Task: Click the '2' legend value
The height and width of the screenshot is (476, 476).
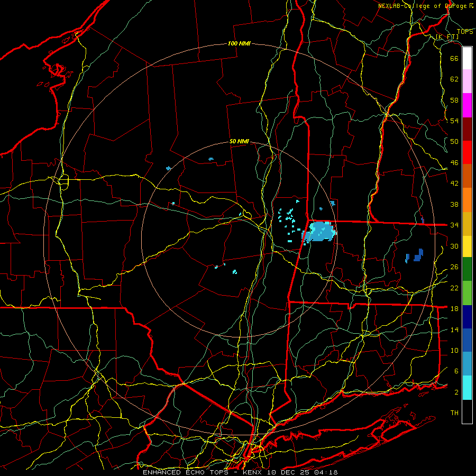Action: 456,392
